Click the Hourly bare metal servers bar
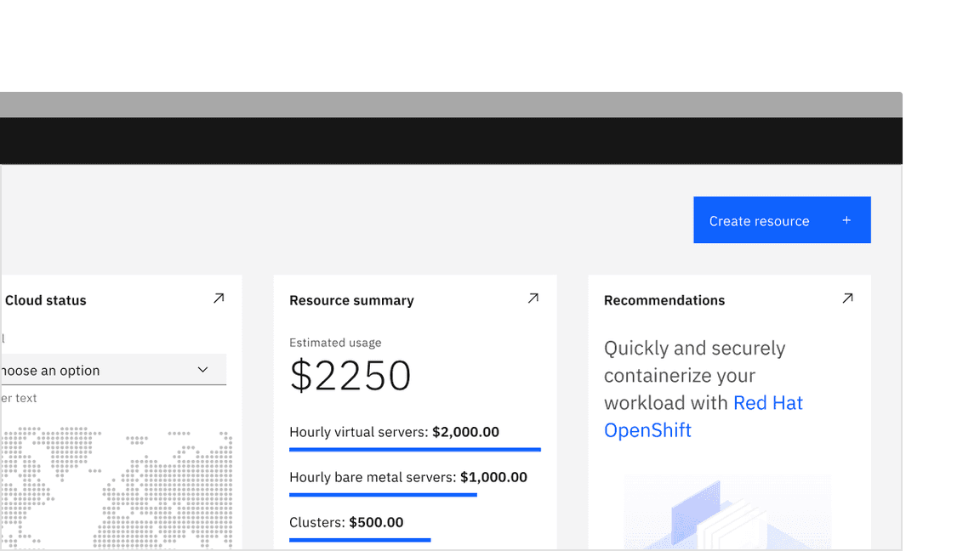This screenshot has height=551, width=980. (383, 495)
